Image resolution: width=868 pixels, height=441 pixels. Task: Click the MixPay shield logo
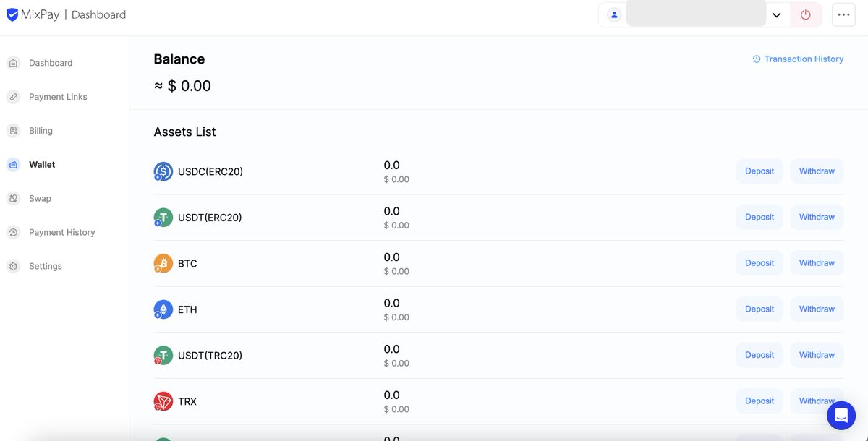tap(12, 14)
